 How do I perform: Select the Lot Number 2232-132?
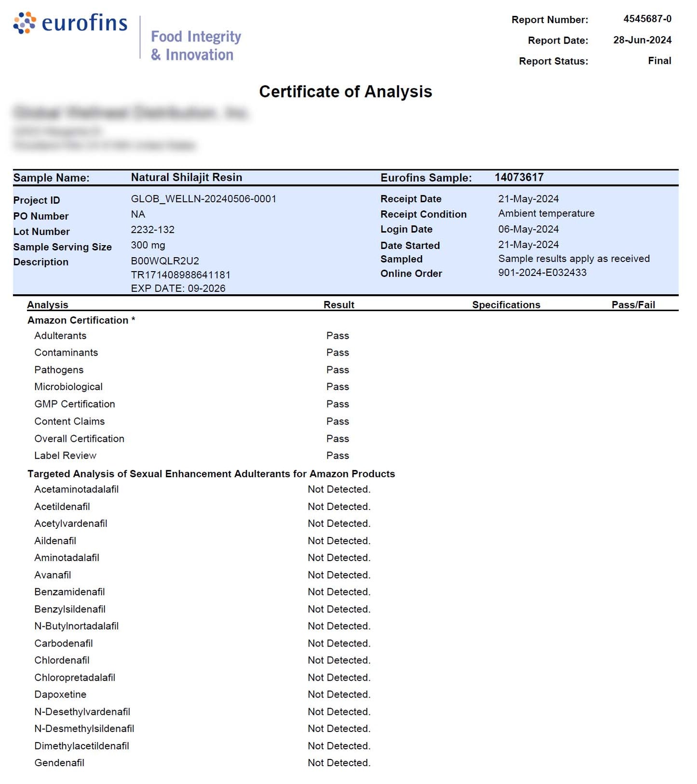pyautogui.click(x=152, y=230)
